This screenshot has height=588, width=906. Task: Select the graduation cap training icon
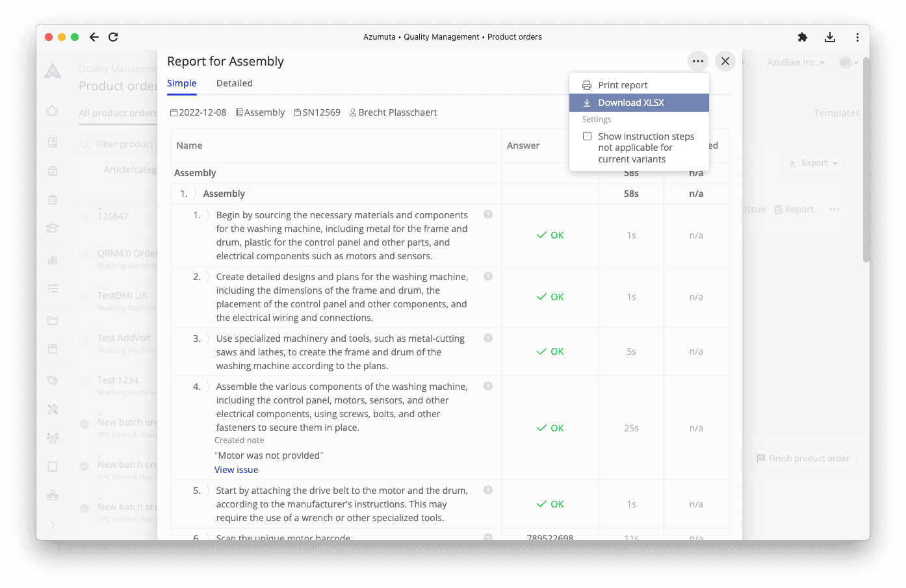tap(53, 227)
